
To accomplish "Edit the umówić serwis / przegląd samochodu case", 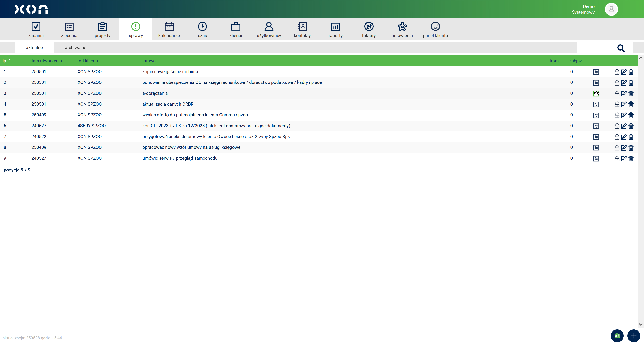I will [x=624, y=158].
